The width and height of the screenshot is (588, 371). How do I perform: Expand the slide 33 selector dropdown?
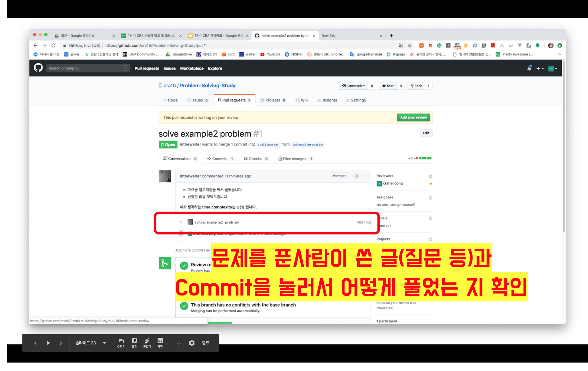click(x=104, y=343)
